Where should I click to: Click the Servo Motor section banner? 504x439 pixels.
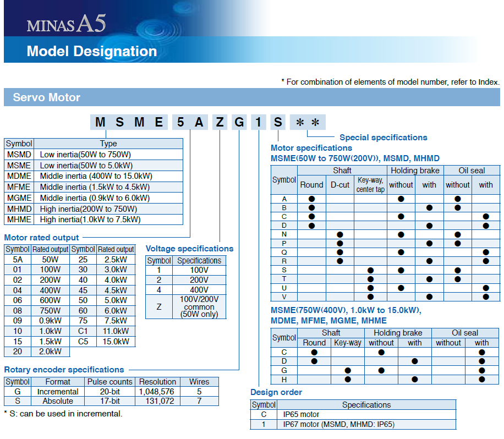[252, 97]
